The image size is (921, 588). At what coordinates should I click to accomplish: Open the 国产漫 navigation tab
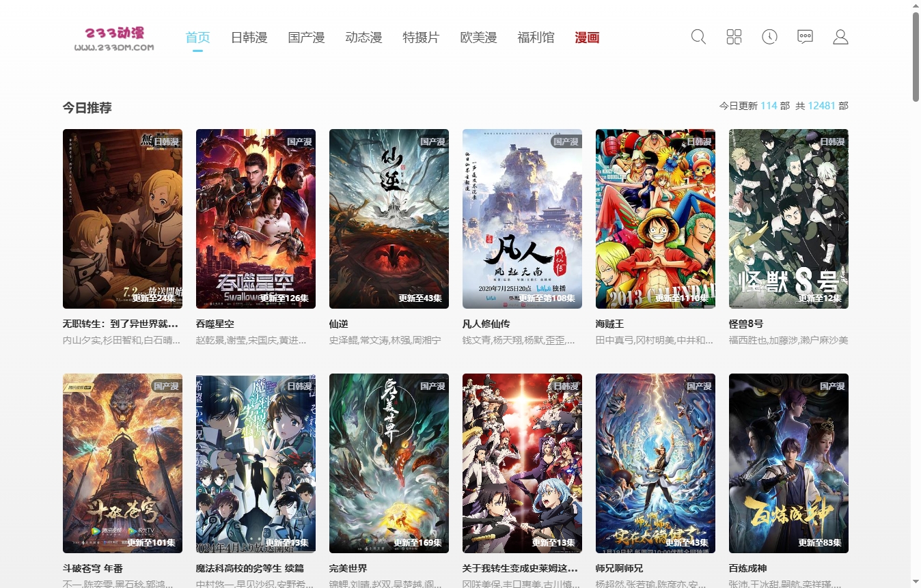[306, 38]
